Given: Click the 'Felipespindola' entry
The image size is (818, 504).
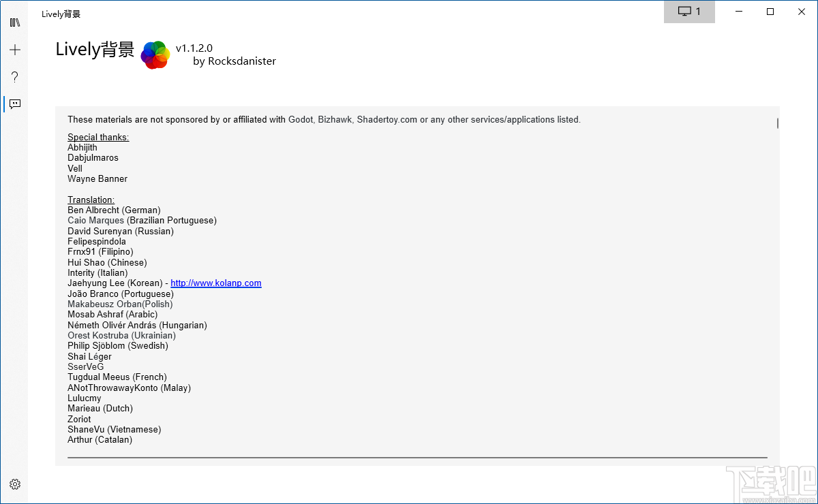Looking at the screenshot, I should click(x=97, y=241).
